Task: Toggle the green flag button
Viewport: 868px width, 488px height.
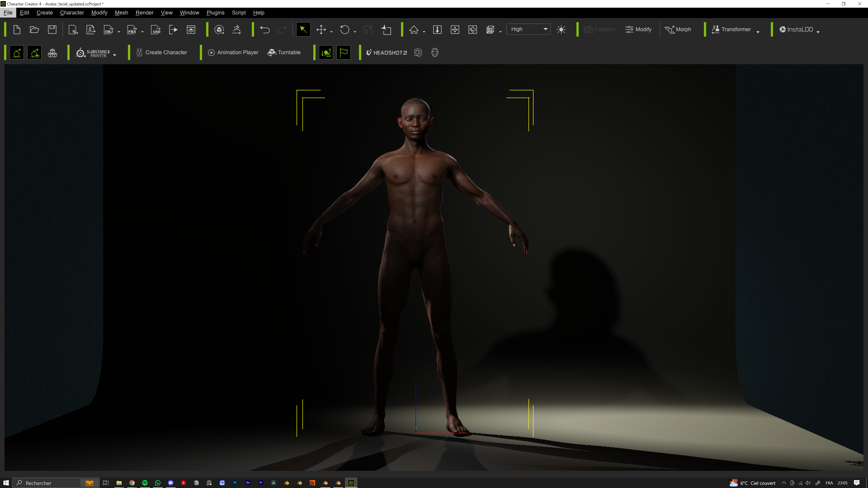Action: (x=344, y=53)
